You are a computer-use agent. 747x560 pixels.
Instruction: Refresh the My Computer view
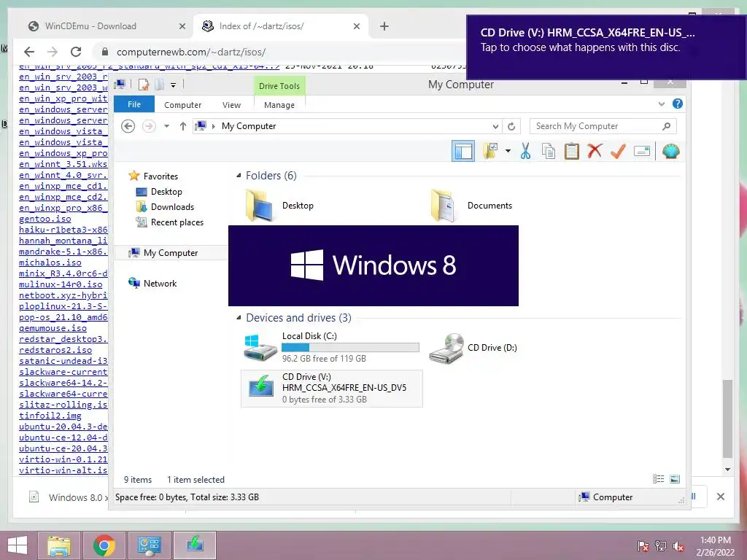(x=511, y=126)
